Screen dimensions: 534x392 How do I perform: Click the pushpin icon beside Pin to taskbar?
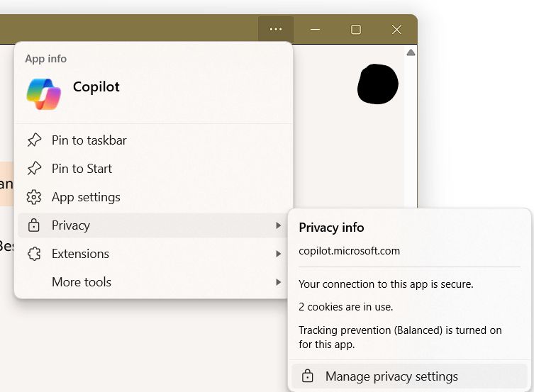(x=34, y=140)
